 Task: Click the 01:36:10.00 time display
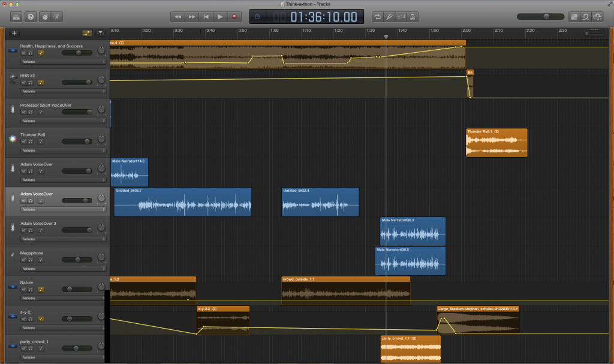[323, 17]
